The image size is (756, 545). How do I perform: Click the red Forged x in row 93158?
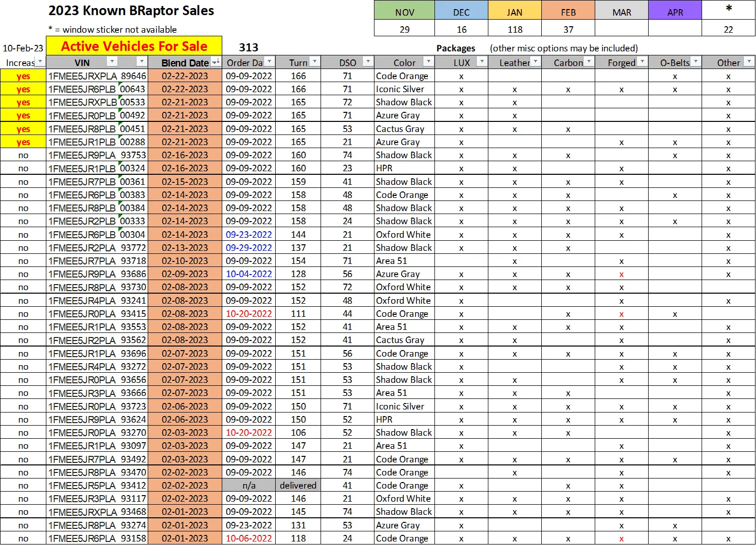pos(621,538)
